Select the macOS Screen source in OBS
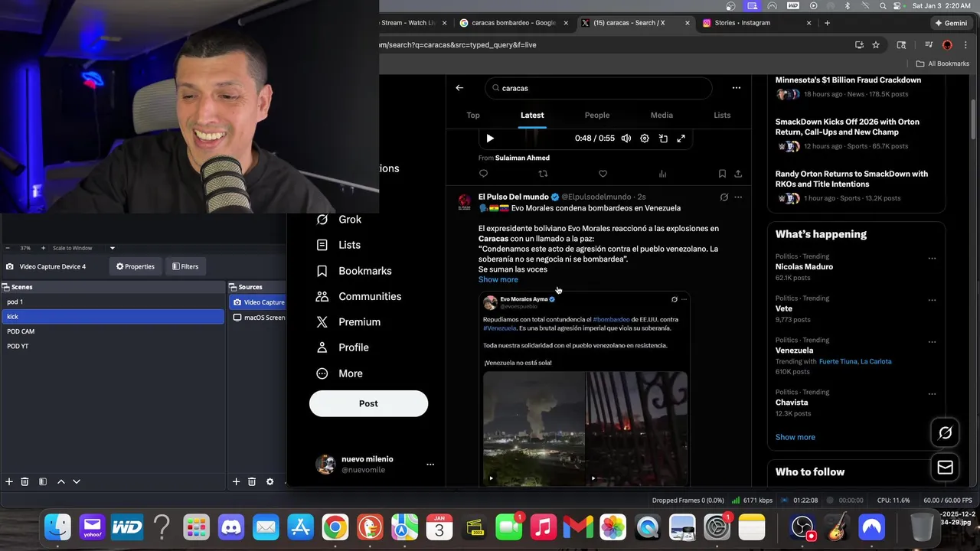The width and height of the screenshot is (980, 551). tap(258, 317)
